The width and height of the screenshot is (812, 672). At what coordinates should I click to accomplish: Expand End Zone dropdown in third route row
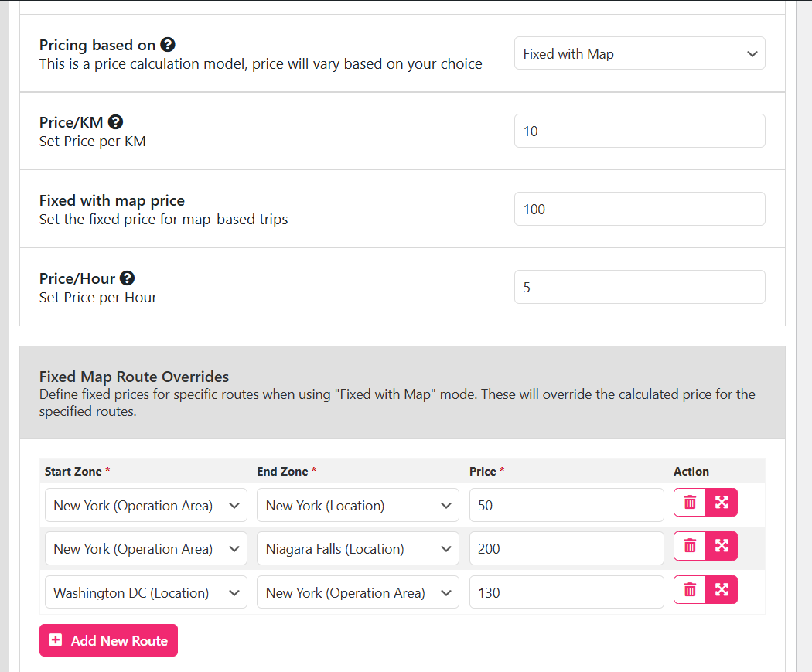[x=357, y=593]
